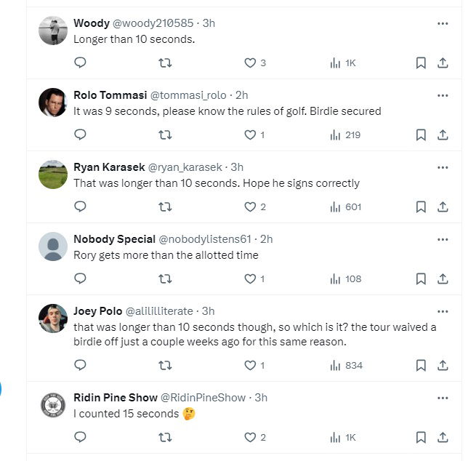Bookmark Ryan Karasek's tweet
This screenshot has width=476, height=461.
[x=420, y=207]
